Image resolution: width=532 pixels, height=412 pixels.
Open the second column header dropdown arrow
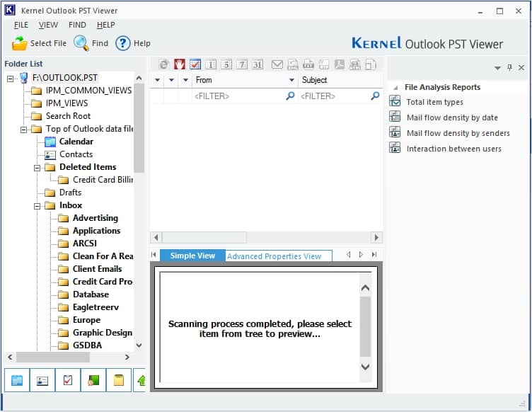[x=171, y=81]
